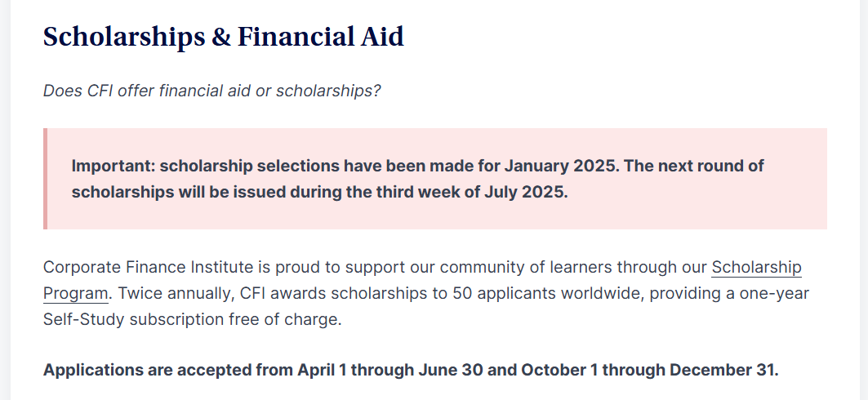Click "January 2025" in the important notice
The image size is (868, 400).
pos(561,166)
